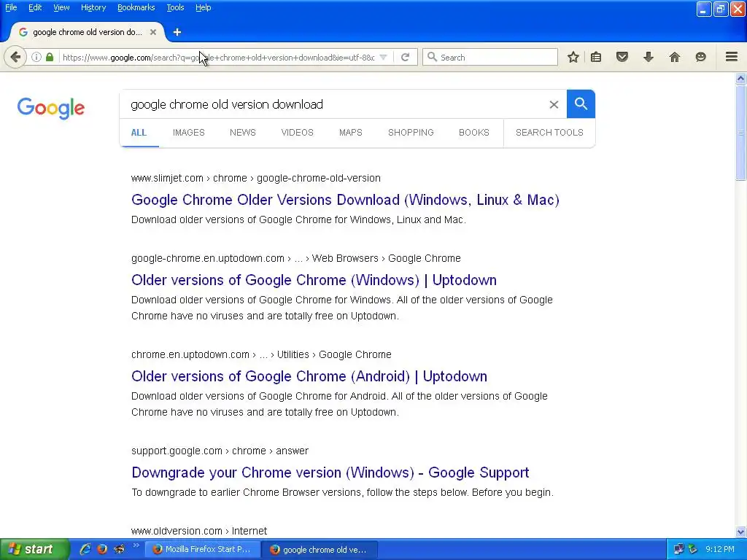The height and width of the screenshot is (560, 747).
Task: Reload the current page
Action: pos(406,57)
